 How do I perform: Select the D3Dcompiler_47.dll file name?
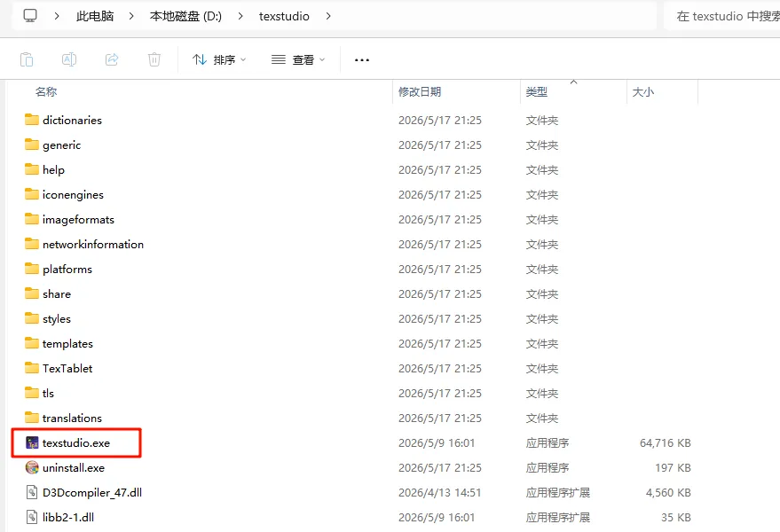click(92, 492)
